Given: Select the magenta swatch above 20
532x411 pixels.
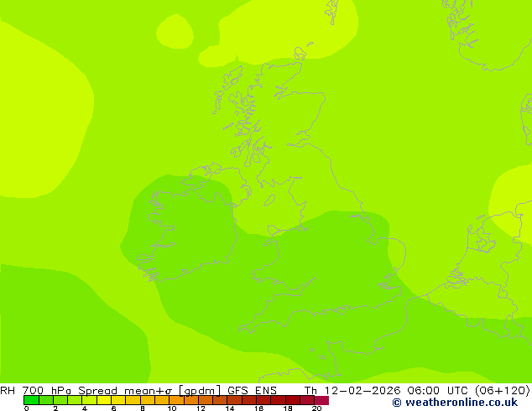Looking at the screenshot, I should click(x=321, y=400).
